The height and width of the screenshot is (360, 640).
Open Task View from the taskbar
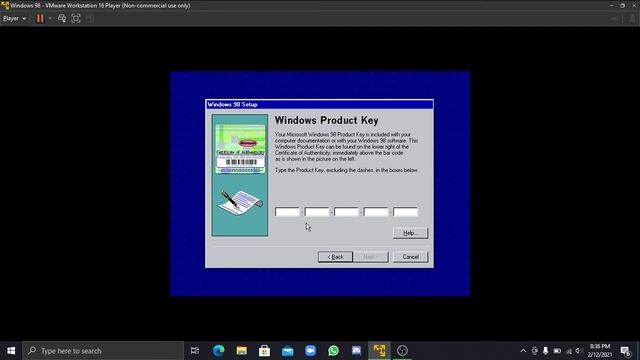coord(195,351)
